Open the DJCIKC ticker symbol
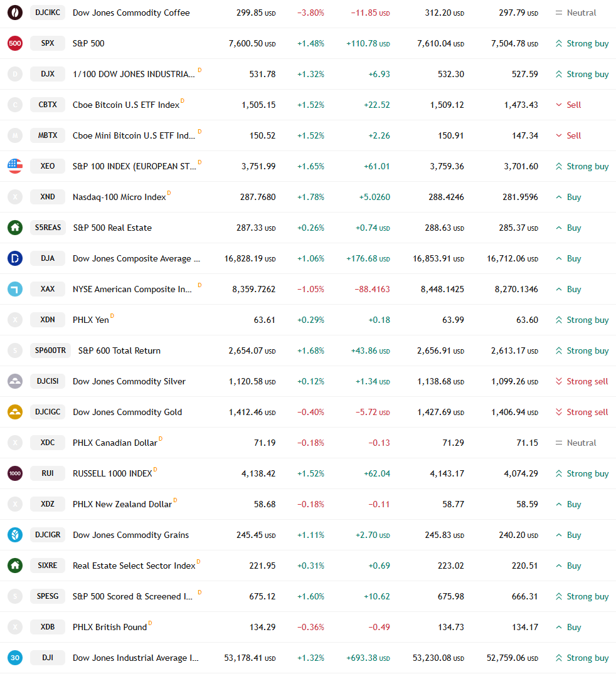 point(48,13)
